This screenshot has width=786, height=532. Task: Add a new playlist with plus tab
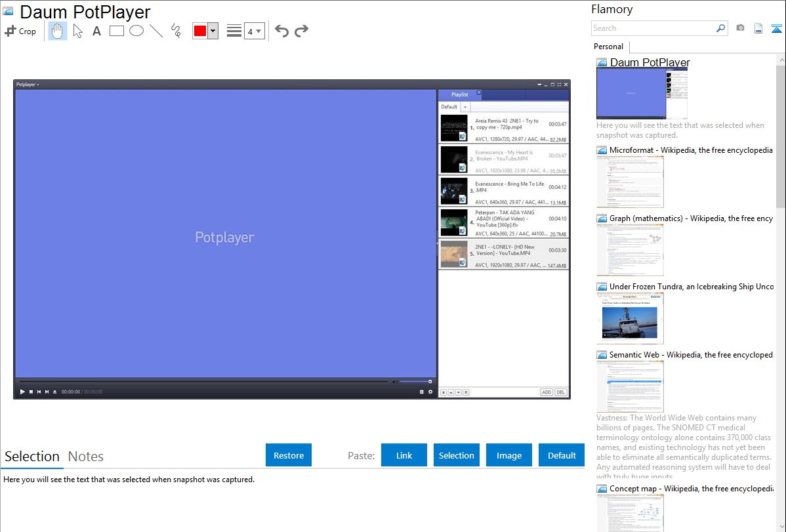(x=465, y=107)
